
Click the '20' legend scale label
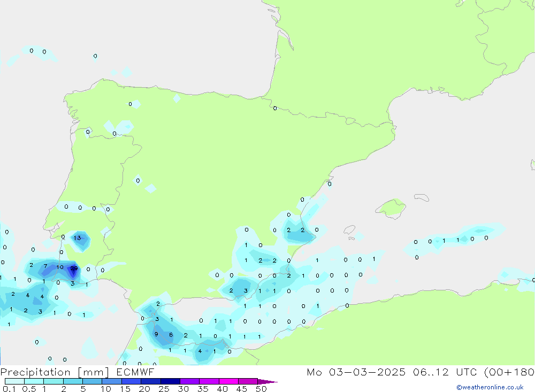144,389
